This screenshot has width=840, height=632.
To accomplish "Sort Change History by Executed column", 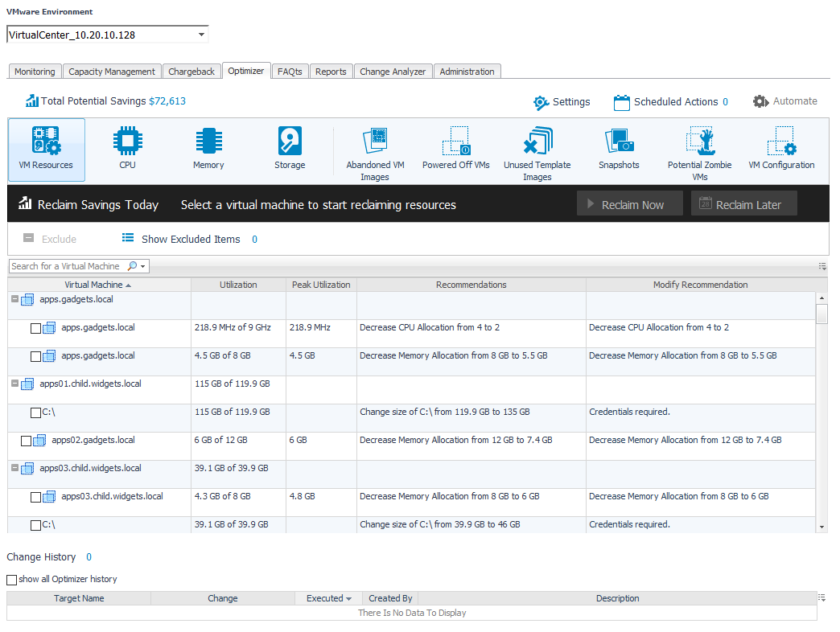I will (x=328, y=598).
